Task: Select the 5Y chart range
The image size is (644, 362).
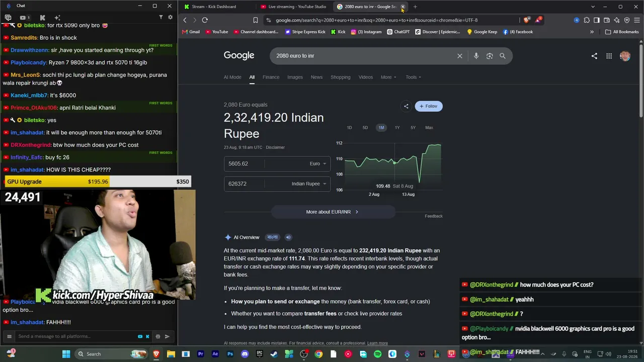Action: (x=413, y=128)
